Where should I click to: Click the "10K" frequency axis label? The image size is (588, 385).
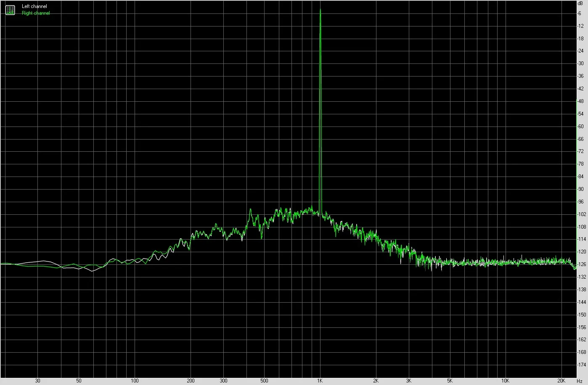pyautogui.click(x=505, y=381)
